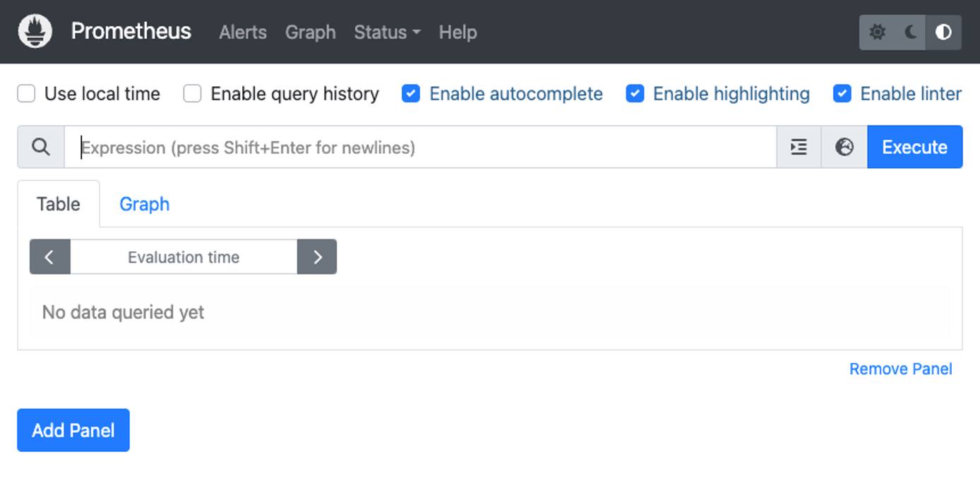
Task: Disable the Enable linter checkbox
Action: click(842, 93)
